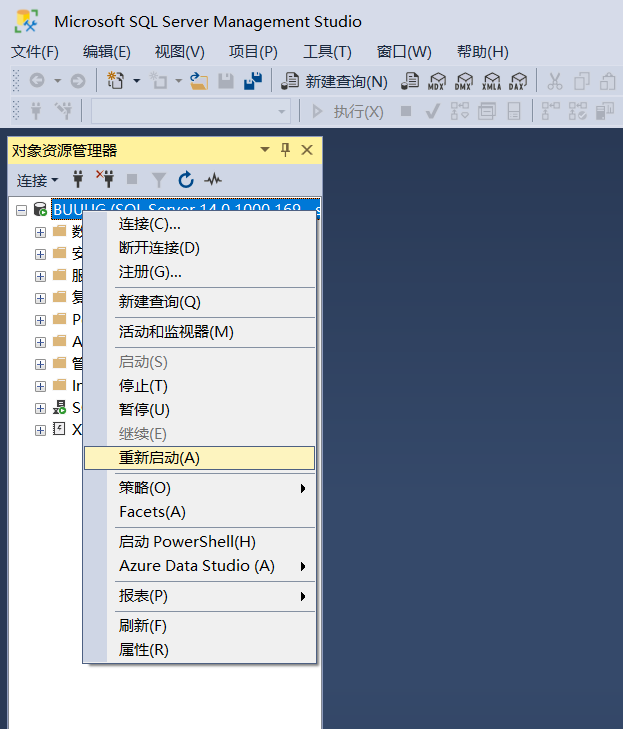The height and width of the screenshot is (729, 623).
Task: Click the Paste clipboard icon
Action: tap(607, 81)
